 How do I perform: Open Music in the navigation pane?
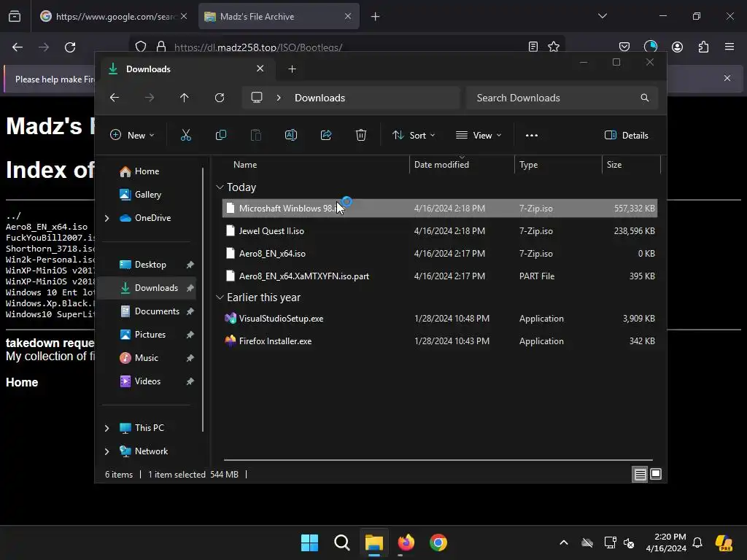tap(146, 357)
